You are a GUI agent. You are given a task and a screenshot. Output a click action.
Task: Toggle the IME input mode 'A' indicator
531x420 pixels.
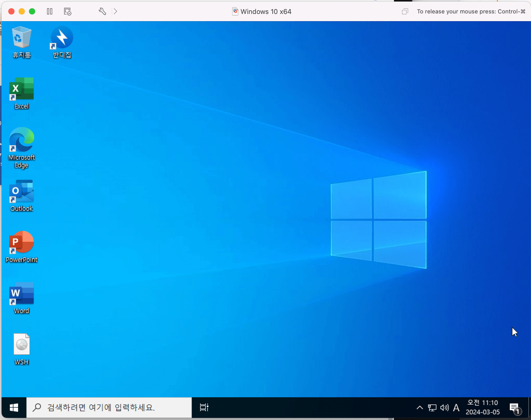pos(456,408)
